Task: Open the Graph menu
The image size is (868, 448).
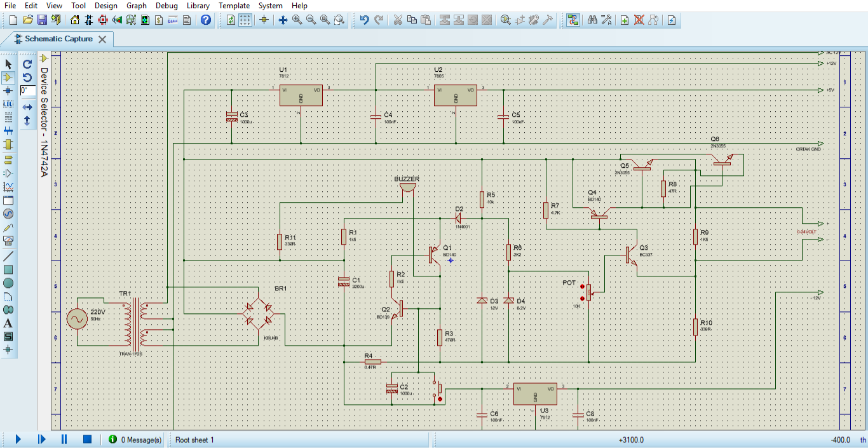Action: point(137,6)
